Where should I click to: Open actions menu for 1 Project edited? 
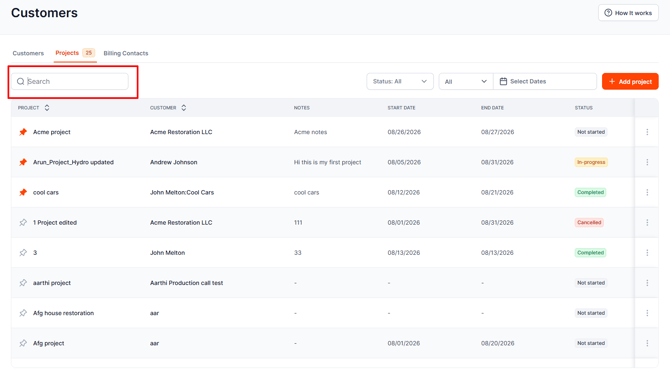click(x=647, y=223)
